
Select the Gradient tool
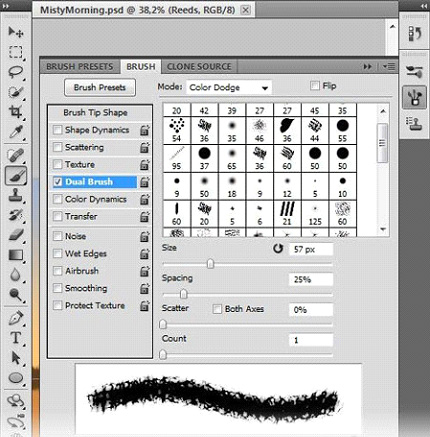(15, 255)
